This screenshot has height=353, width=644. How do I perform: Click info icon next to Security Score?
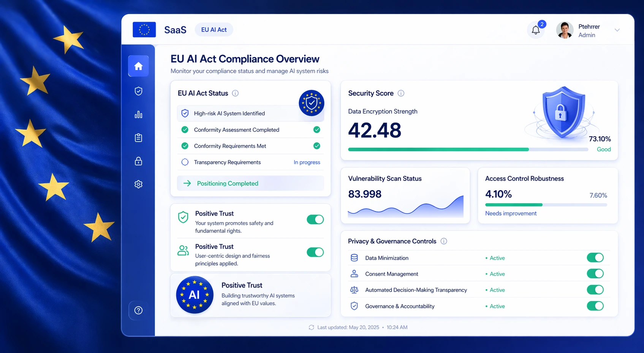401,93
